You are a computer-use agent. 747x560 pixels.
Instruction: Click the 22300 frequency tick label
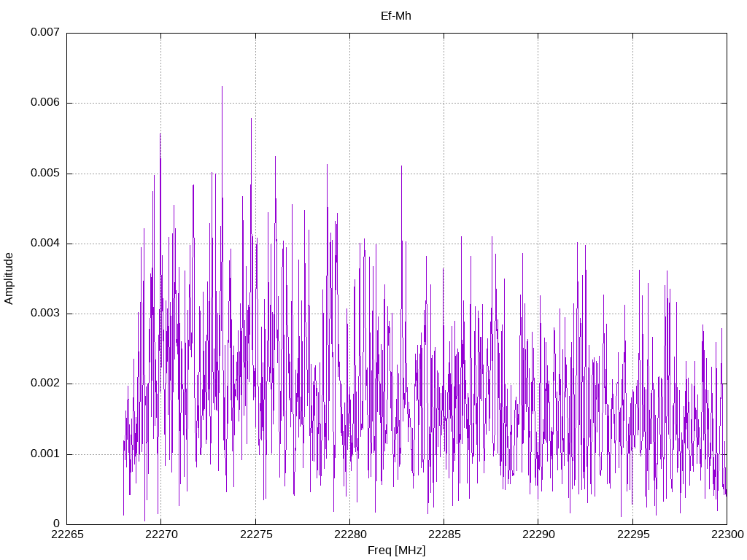click(727, 534)
